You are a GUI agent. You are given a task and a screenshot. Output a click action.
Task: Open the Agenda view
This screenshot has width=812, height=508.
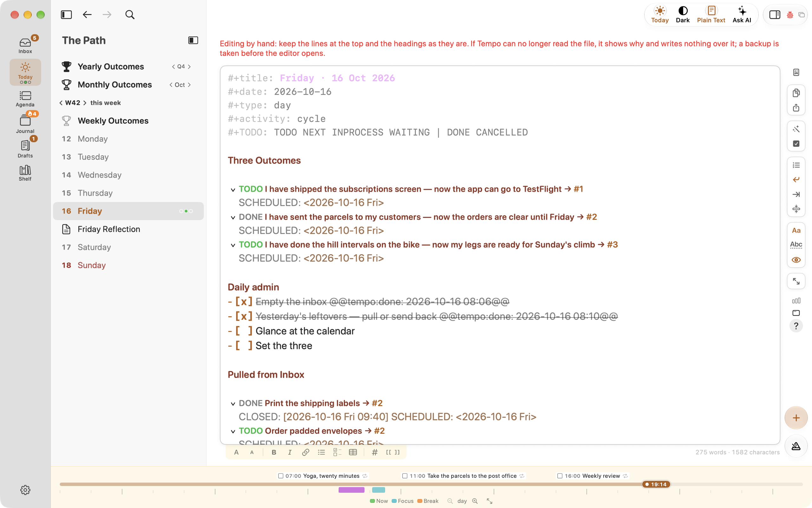click(25, 99)
